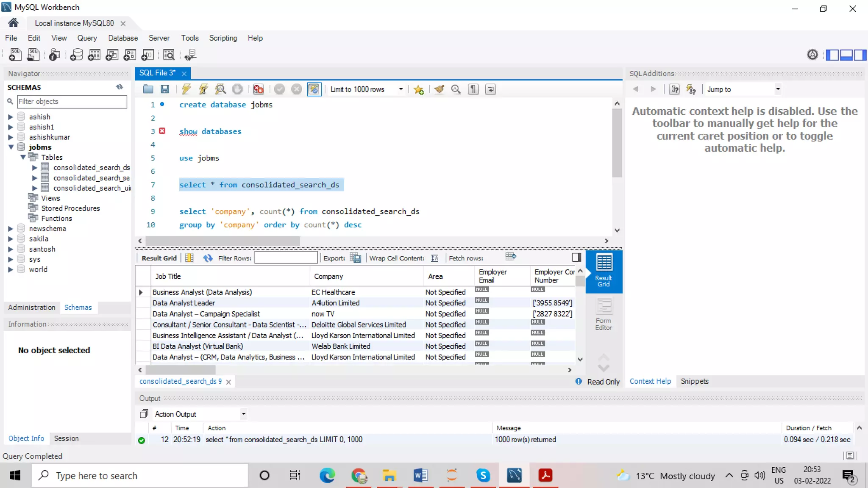
Task: Select the consolidated_search_se table
Action: click(x=91, y=178)
